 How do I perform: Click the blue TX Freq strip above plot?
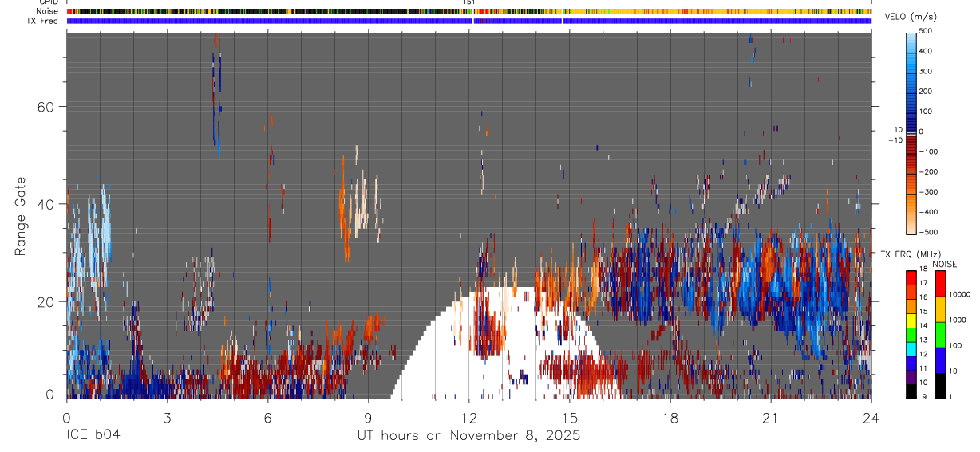[469, 20]
